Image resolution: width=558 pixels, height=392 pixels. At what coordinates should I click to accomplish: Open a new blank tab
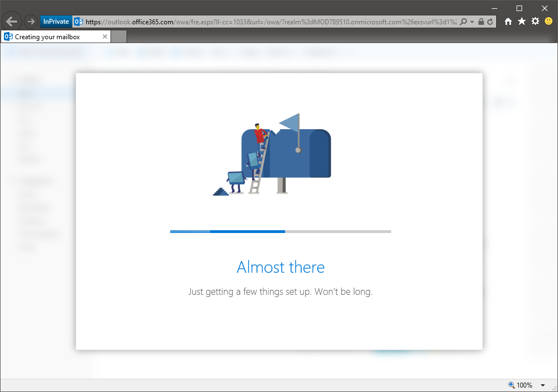click(x=119, y=36)
